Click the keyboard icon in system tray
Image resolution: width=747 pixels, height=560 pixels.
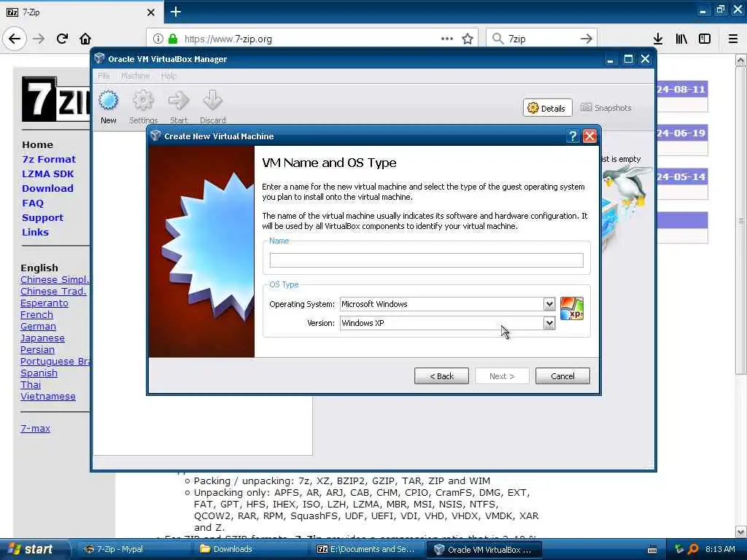tap(652, 550)
